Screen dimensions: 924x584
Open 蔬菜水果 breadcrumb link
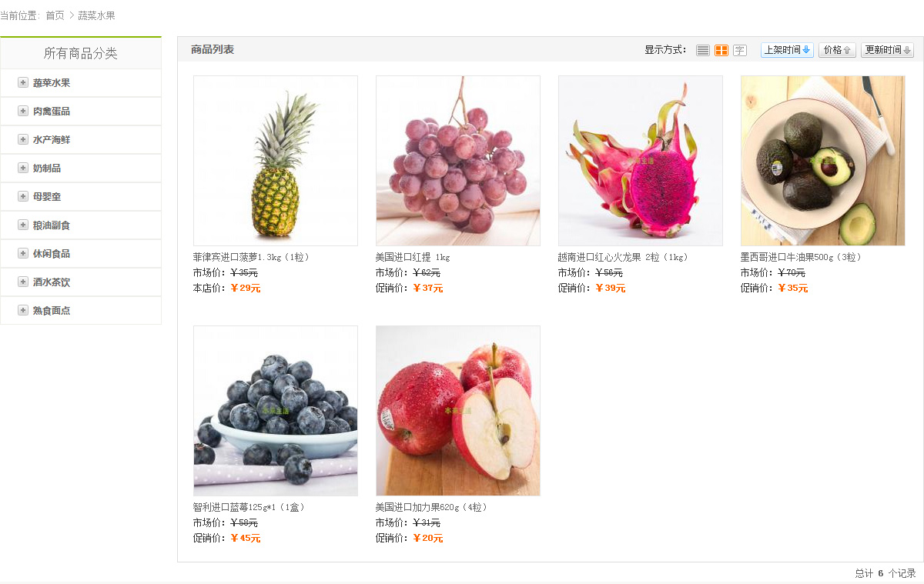96,15
